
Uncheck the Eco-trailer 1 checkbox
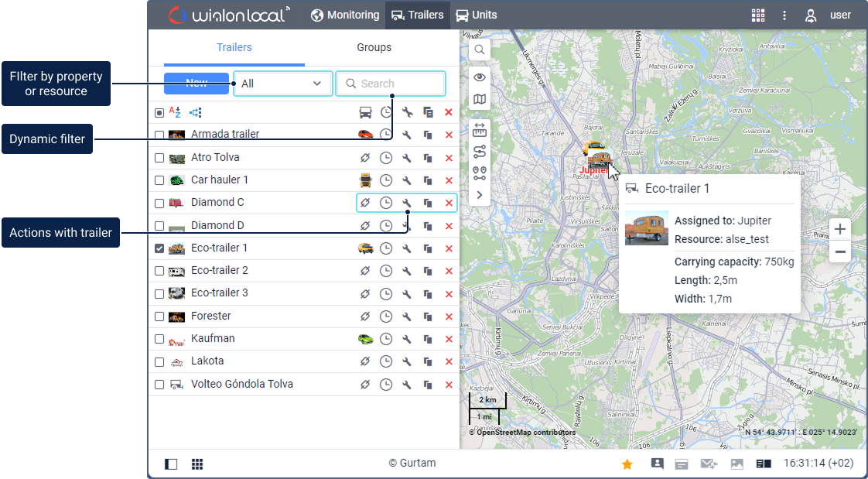pos(159,248)
